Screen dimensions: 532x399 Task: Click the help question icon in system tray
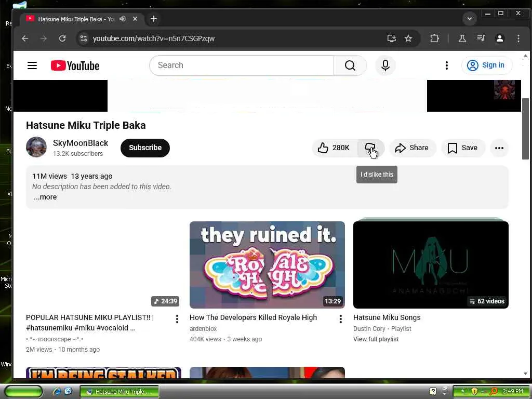pos(433,391)
